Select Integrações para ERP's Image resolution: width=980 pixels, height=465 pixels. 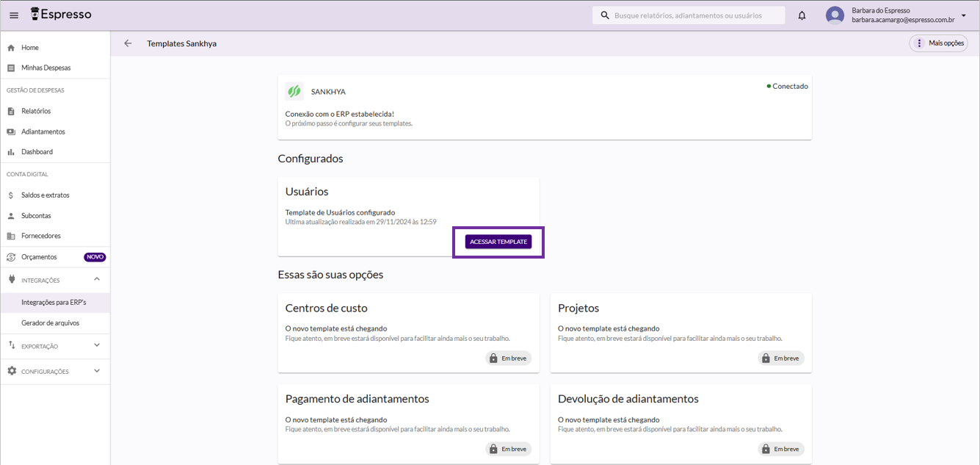[55, 302]
